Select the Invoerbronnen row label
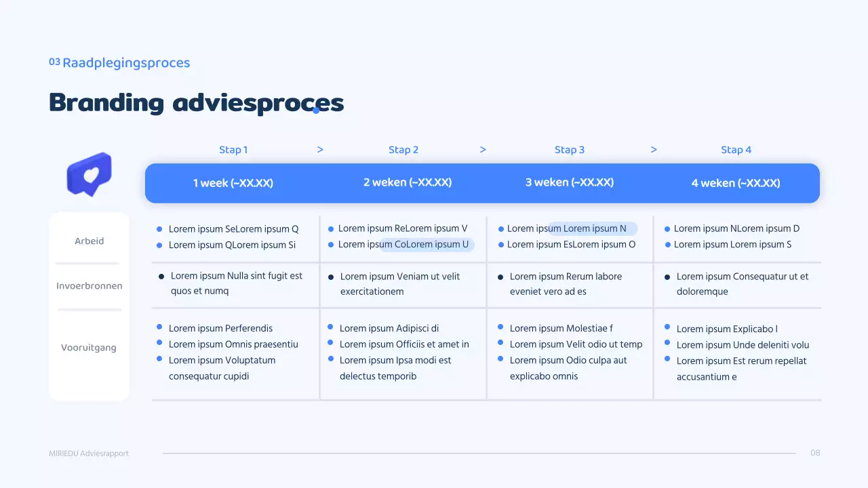 (x=90, y=286)
